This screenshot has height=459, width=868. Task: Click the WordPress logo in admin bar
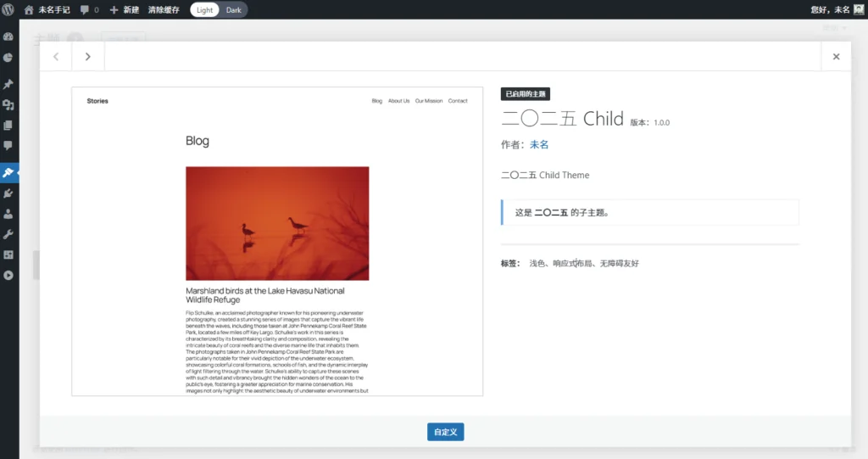pos(8,9)
